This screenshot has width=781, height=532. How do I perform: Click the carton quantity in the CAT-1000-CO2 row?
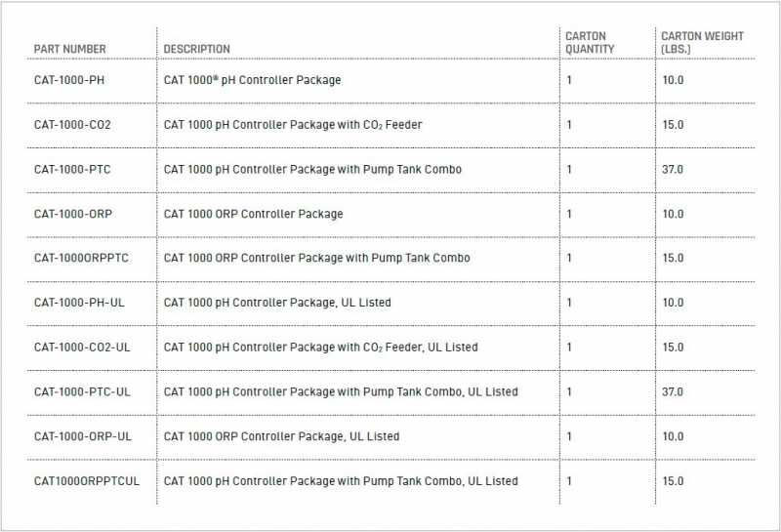pyautogui.click(x=570, y=125)
